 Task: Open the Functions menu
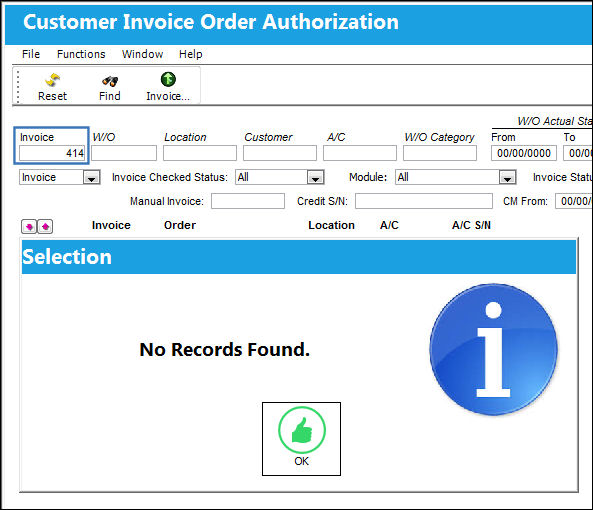click(x=81, y=54)
